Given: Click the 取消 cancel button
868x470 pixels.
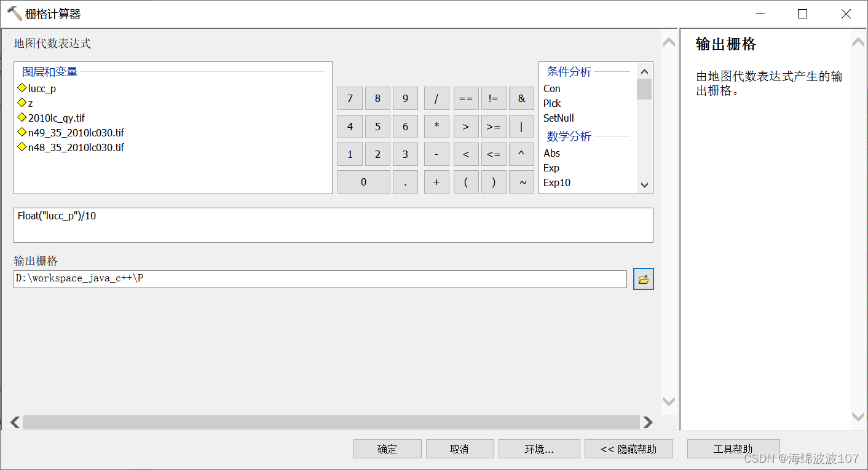Looking at the screenshot, I should (460, 449).
